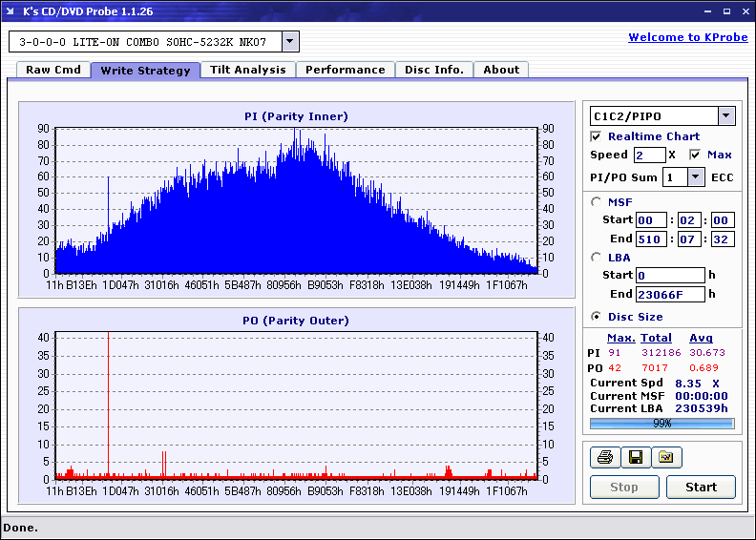The height and width of the screenshot is (540, 756).
Task: Open the PI/PO Sum dropdown
Action: [x=696, y=177]
